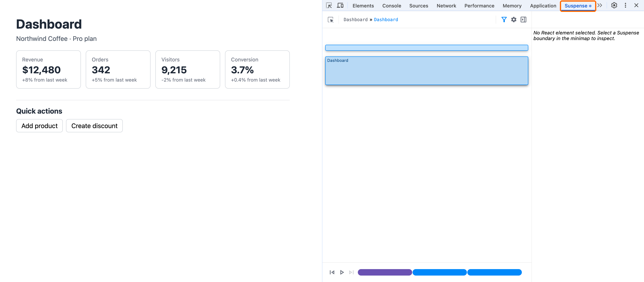Open the Application tab
This screenshot has width=644, height=282.
[x=543, y=5]
